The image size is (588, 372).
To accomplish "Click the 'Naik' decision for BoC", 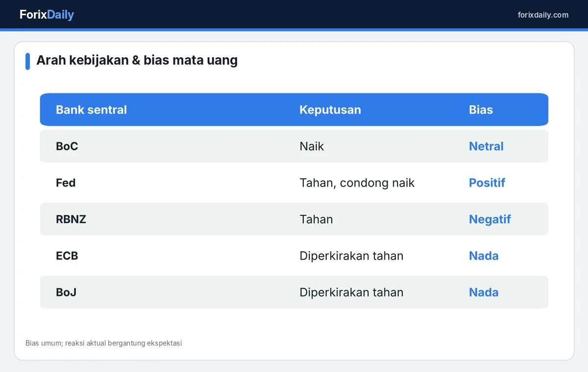I will 312,146.
